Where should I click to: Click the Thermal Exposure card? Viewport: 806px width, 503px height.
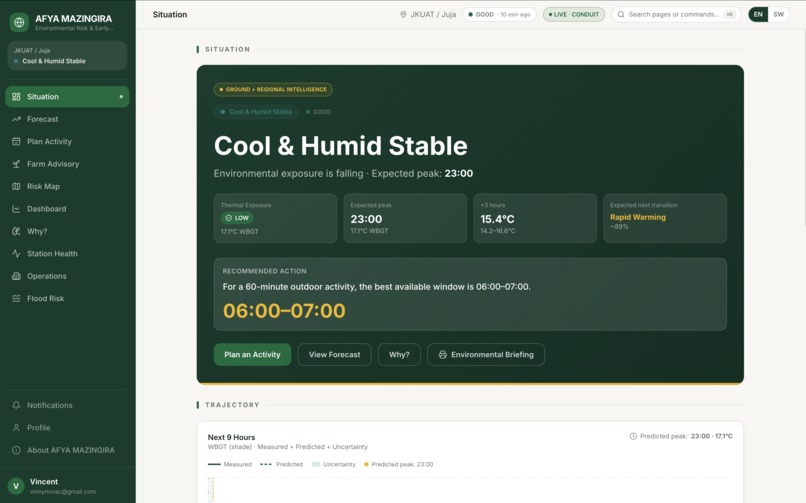pyautogui.click(x=275, y=218)
